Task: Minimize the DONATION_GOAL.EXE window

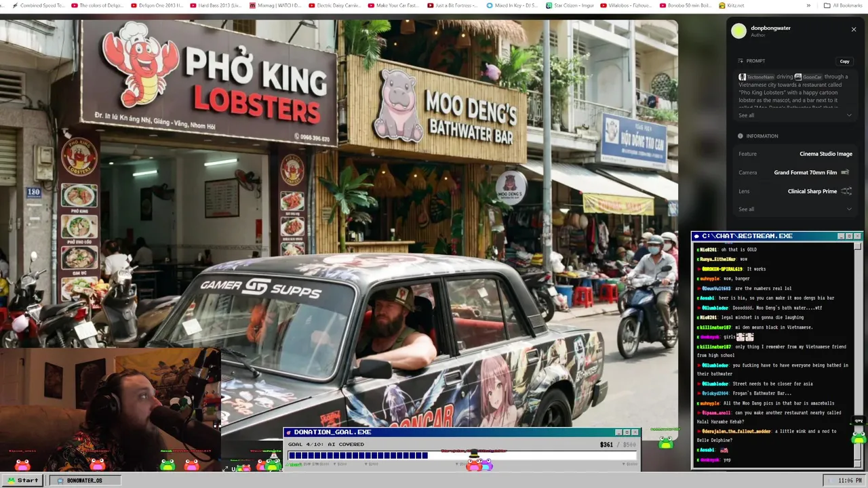Action: point(618,432)
